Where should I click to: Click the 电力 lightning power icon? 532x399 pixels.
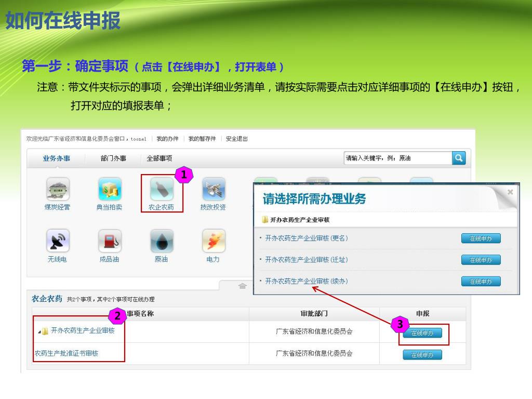click(x=214, y=241)
